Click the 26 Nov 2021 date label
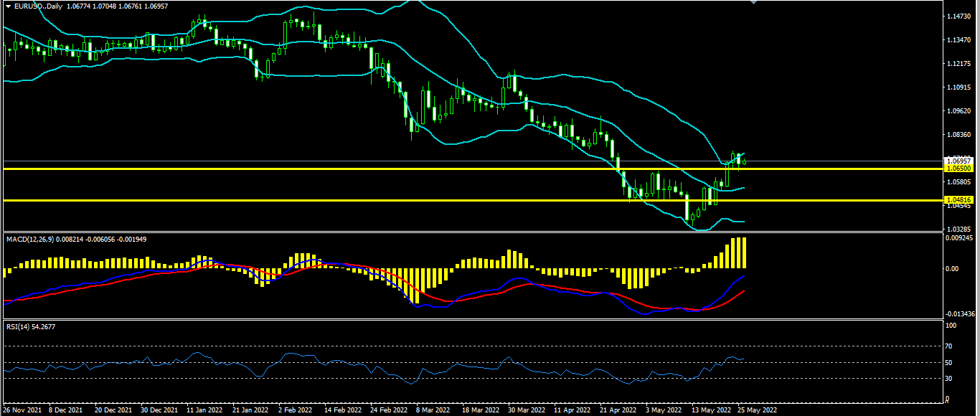Image resolution: width=980 pixels, height=416 pixels. (22, 411)
